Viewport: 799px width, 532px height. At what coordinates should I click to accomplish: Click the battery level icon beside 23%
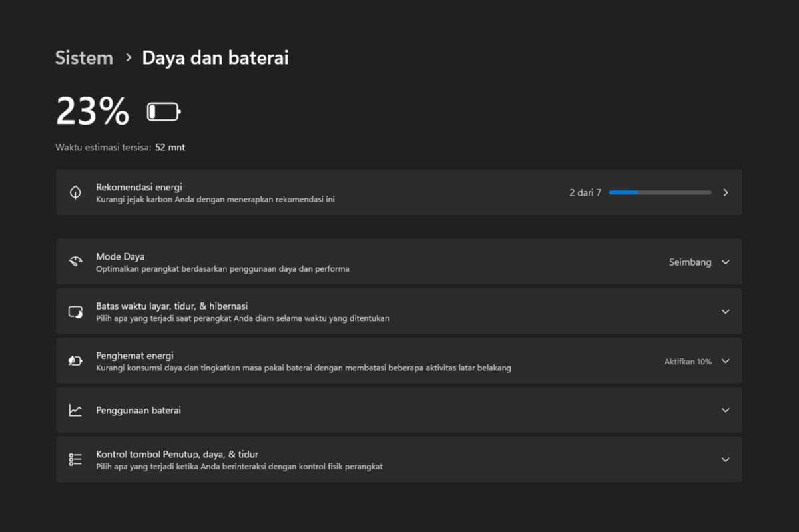click(x=163, y=111)
